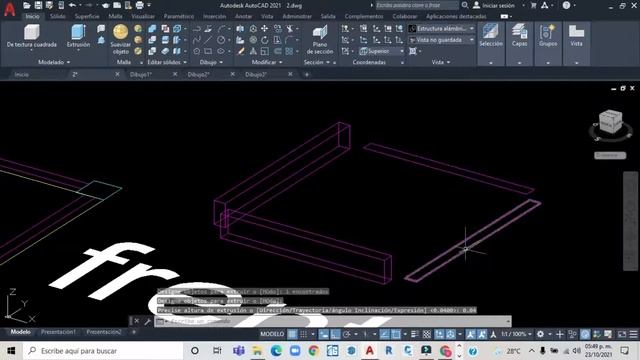Screen dimensions: 640x360
Task: Click the status bar customization hamburger icon
Action: [633, 334]
